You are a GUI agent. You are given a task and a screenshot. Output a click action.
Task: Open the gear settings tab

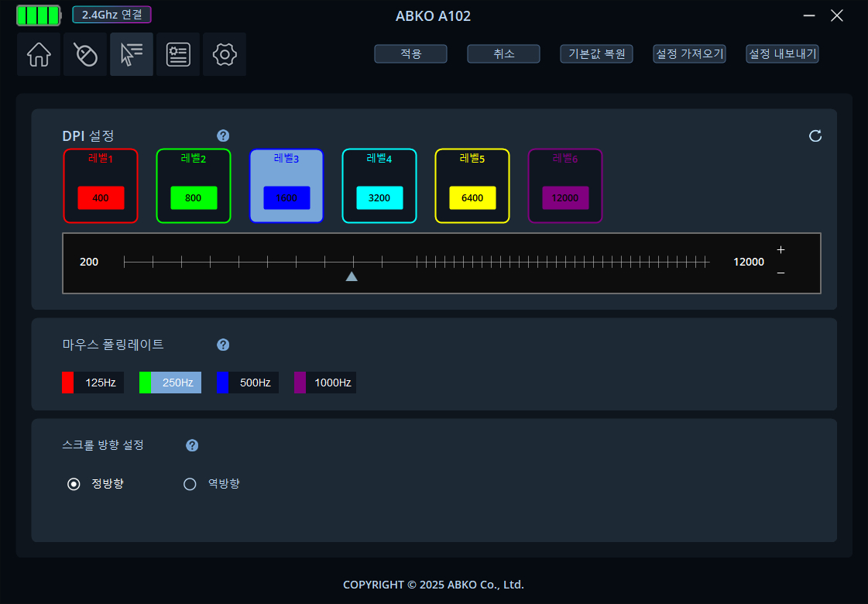tap(225, 54)
